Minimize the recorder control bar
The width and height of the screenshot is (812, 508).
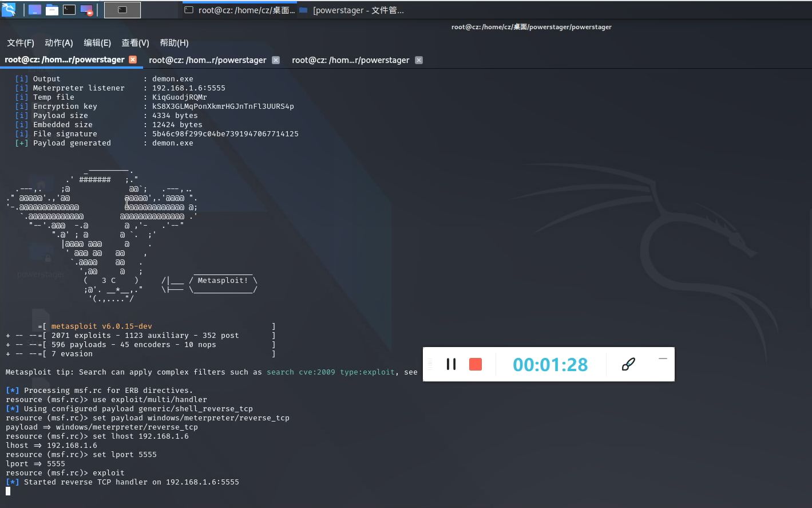point(663,359)
